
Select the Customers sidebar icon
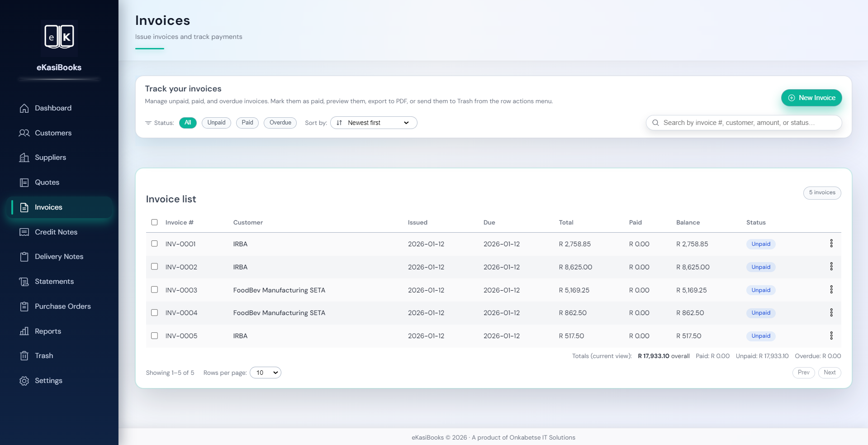coord(24,133)
